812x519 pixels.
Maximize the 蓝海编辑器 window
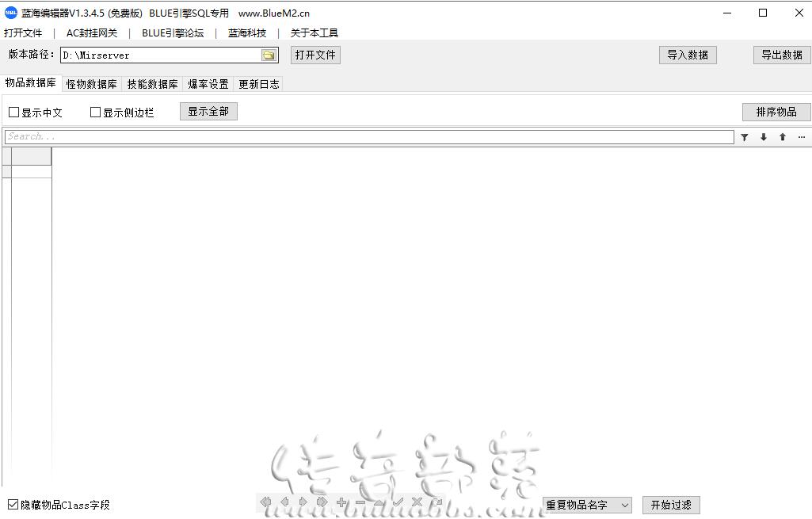763,13
